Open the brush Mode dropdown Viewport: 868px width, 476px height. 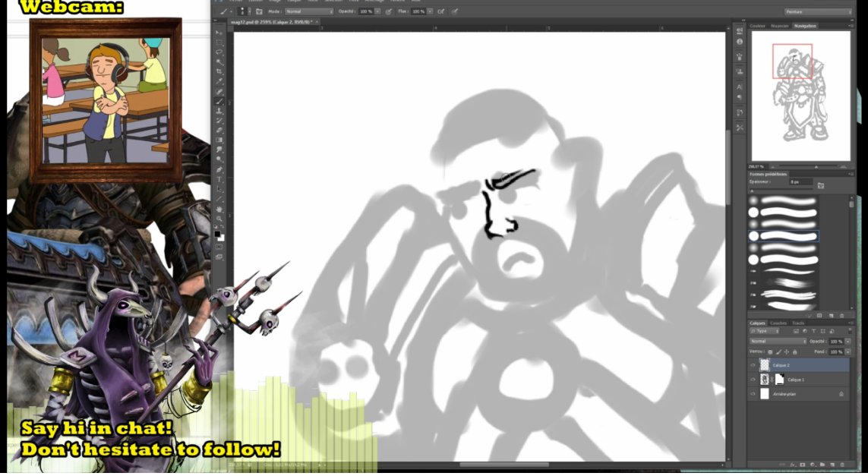pyautogui.click(x=309, y=11)
